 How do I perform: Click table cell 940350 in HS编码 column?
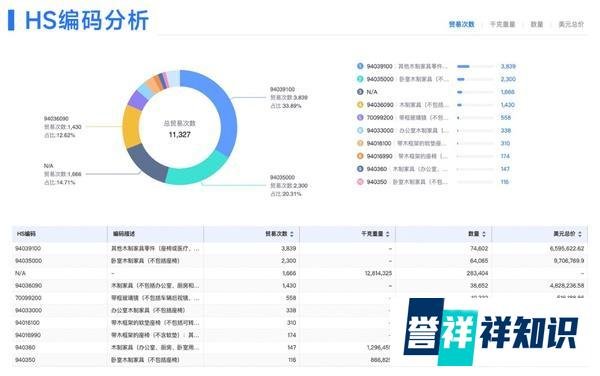[25, 360]
